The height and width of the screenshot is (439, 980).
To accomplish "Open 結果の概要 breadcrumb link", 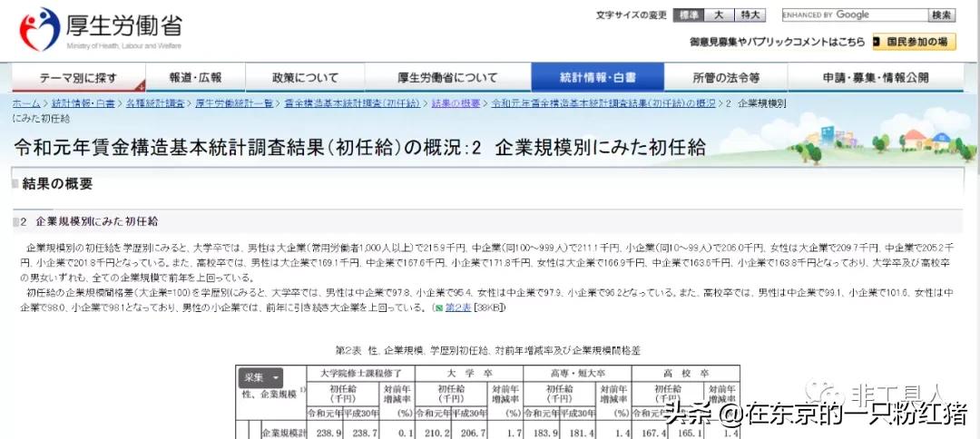I will click(456, 103).
